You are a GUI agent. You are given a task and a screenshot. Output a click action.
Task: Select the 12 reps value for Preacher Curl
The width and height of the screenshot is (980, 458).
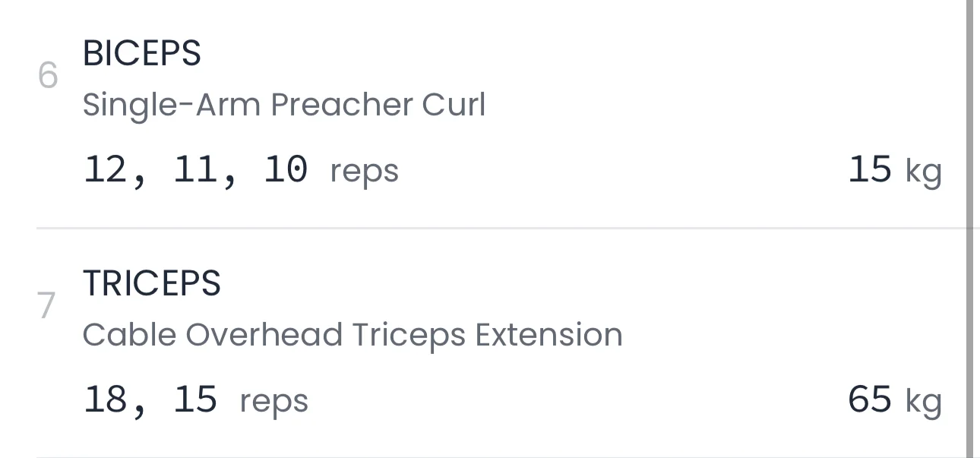pyautogui.click(x=105, y=169)
